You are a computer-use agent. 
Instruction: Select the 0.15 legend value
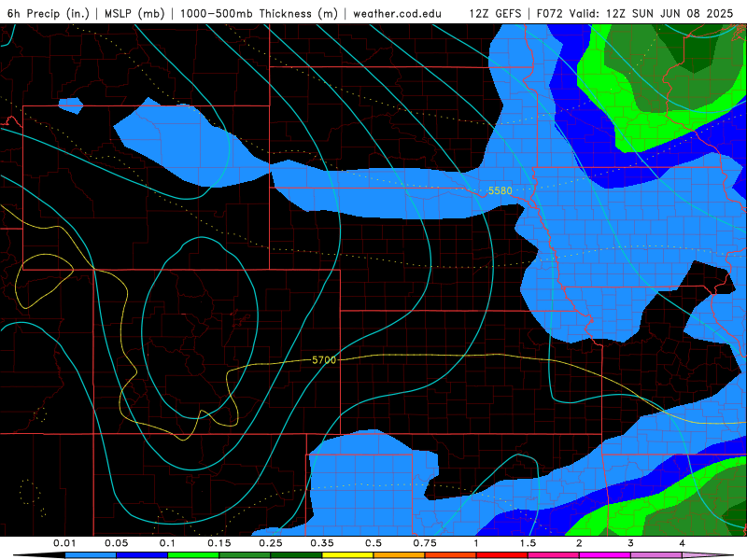click(219, 543)
